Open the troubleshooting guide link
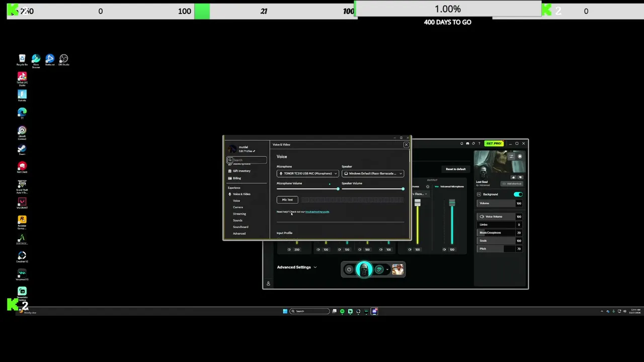The height and width of the screenshot is (362, 644). (317, 212)
